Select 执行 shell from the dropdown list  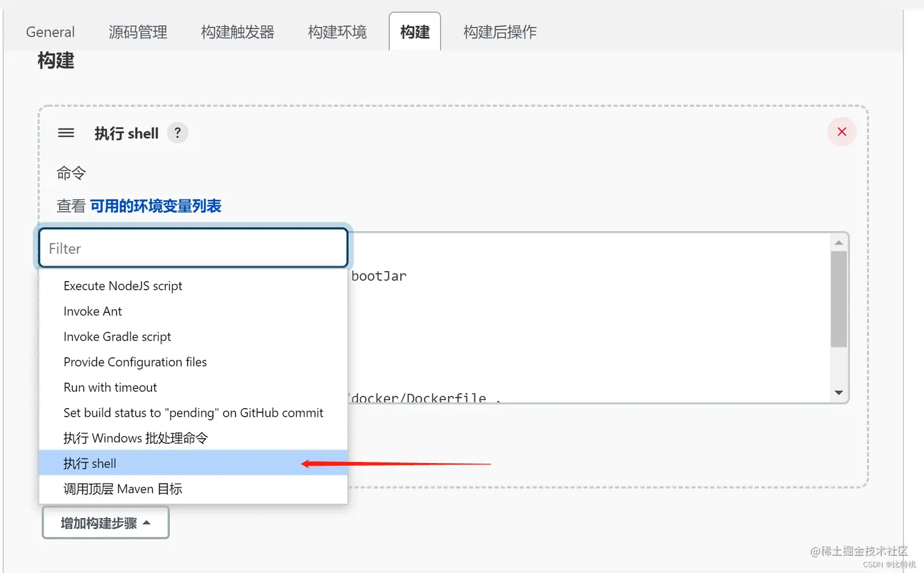click(x=193, y=463)
